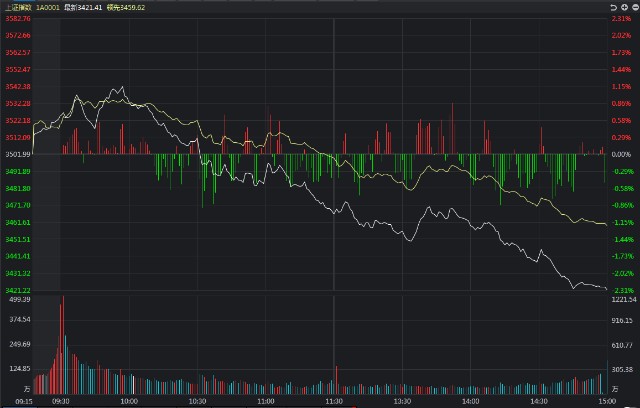
Task: Click the 0.00% percentage axis label
Action: click(x=622, y=154)
